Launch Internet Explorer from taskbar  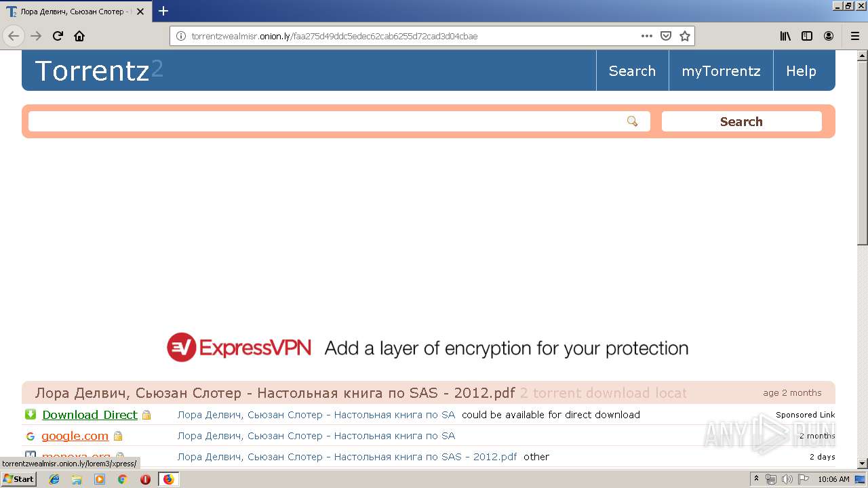click(54, 479)
